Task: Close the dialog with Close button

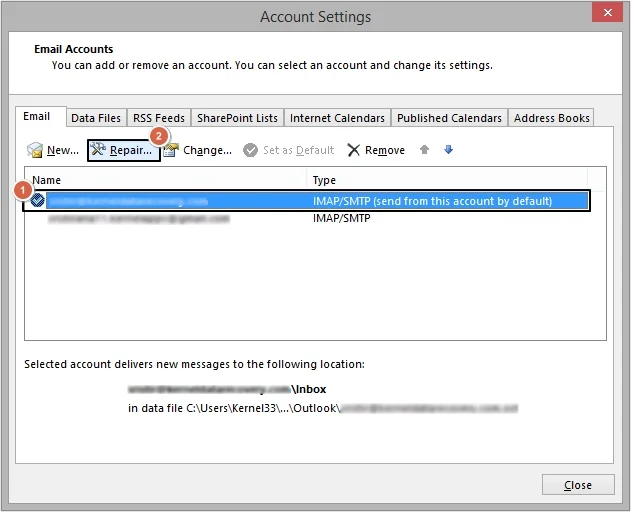Action: pyautogui.click(x=578, y=485)
